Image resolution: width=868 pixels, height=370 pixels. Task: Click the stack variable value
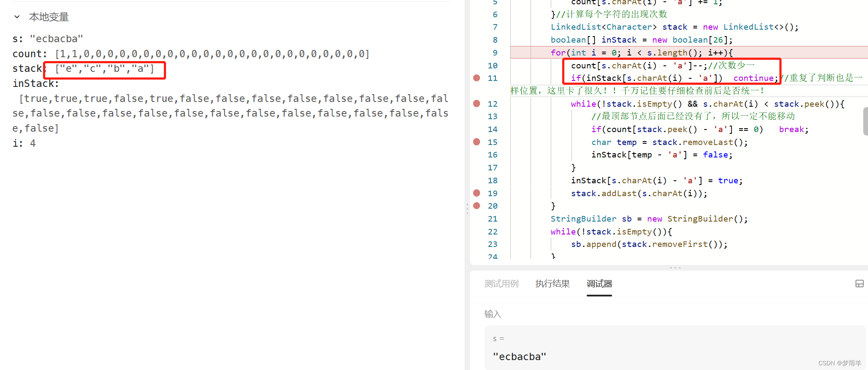tap(105, 69)
